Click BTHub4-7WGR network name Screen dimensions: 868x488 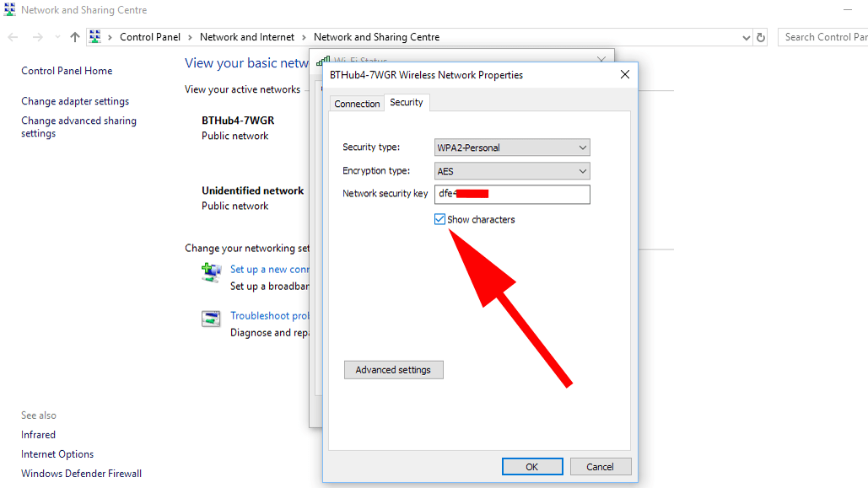tap(238, 121)
